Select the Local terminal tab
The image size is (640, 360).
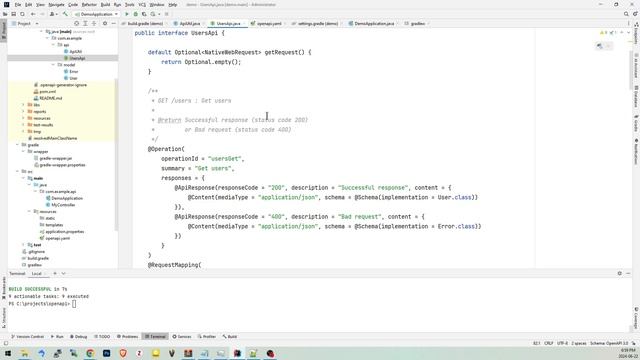pos(37,273)
